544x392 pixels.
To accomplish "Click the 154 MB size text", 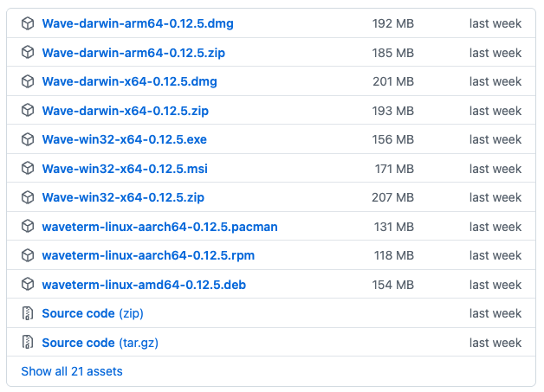I will click(x=393, y=285).
